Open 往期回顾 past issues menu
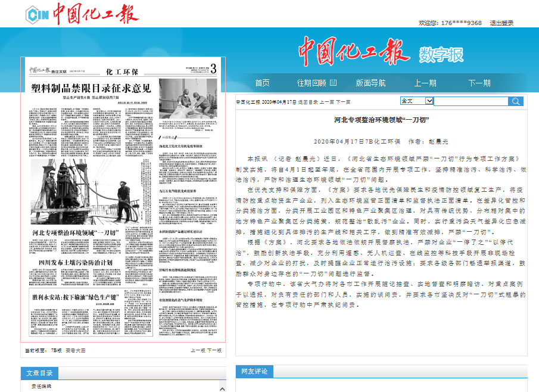Viewport: 539px width, 392px height. point(311,83)
